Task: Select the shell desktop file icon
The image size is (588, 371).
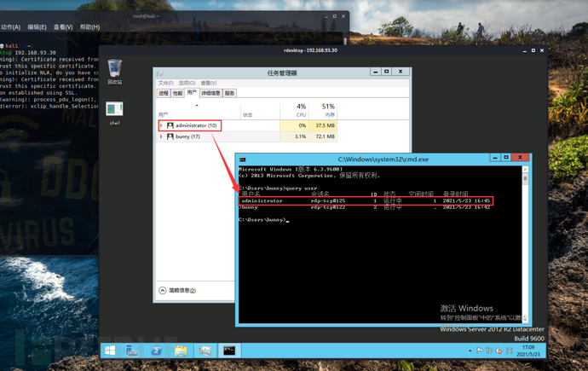Action: click(114, 113)
